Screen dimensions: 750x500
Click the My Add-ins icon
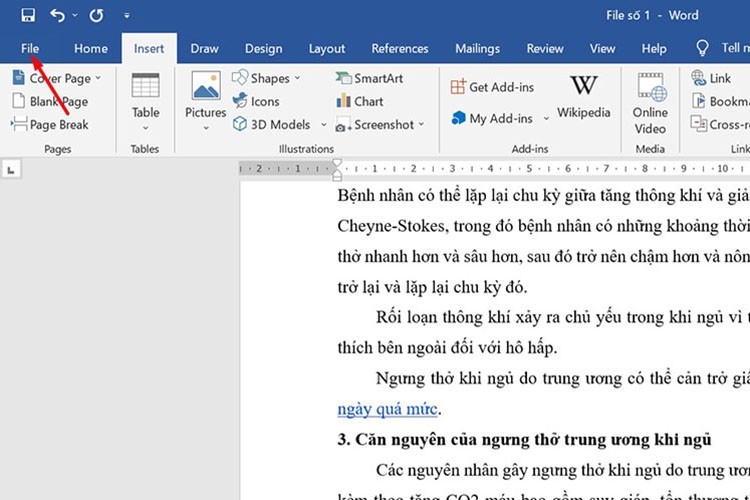[x=458, y=118]
